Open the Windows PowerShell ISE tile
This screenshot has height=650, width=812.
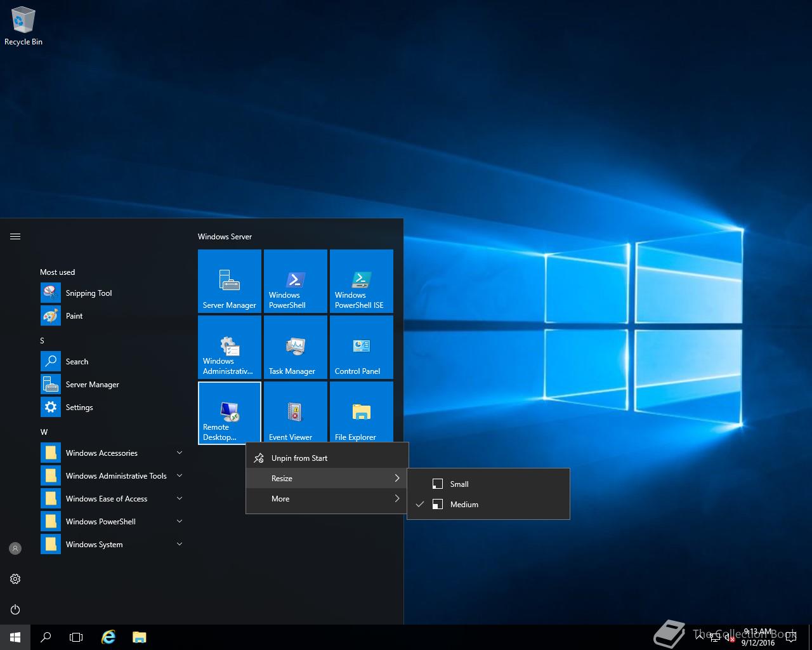[x=362, y=281]
